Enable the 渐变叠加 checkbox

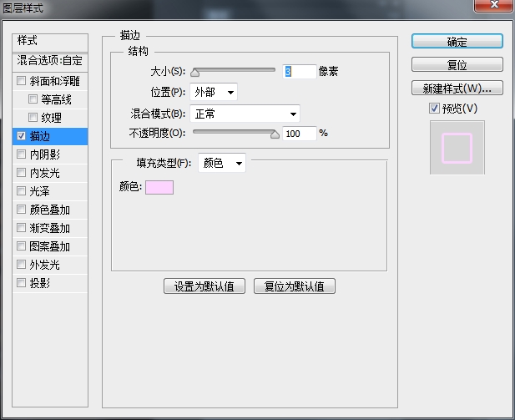click(22, 228)
